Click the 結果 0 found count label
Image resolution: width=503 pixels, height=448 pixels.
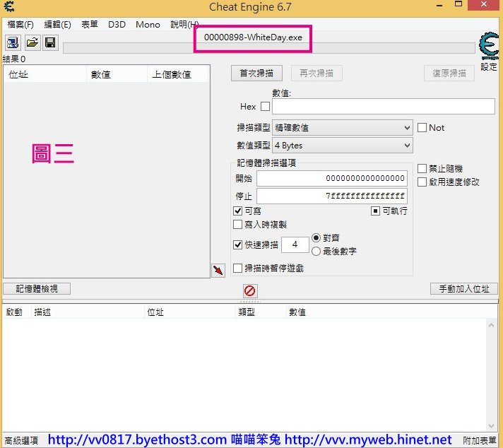[x=14, y=59]
